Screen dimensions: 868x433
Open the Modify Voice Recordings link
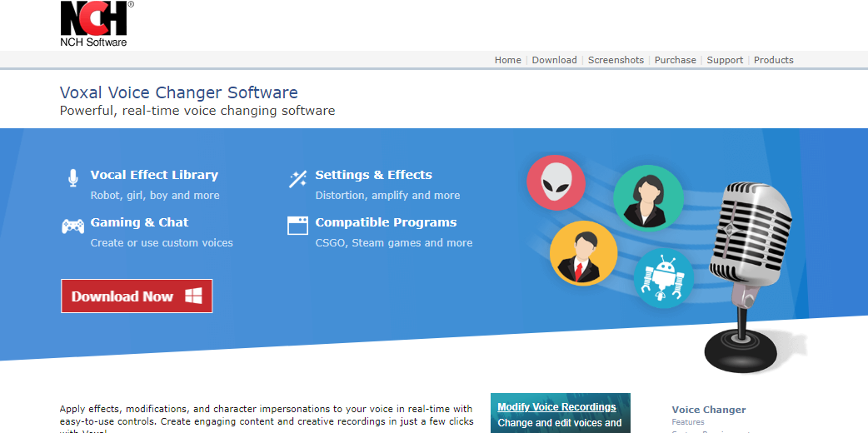click(x=556, y=407)
